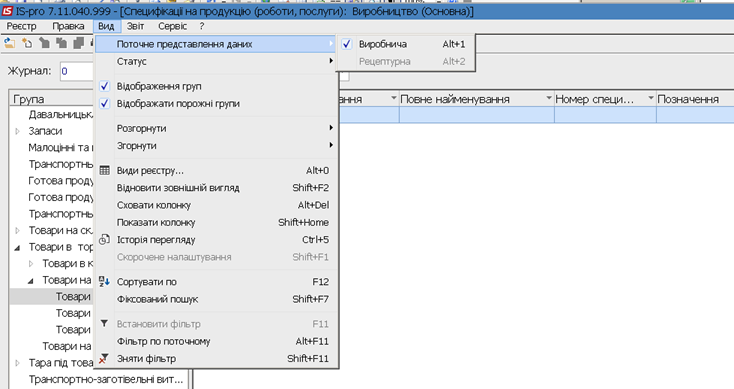Click the double gray folder toolbar icon
The image size is (734, 389).
61,44
